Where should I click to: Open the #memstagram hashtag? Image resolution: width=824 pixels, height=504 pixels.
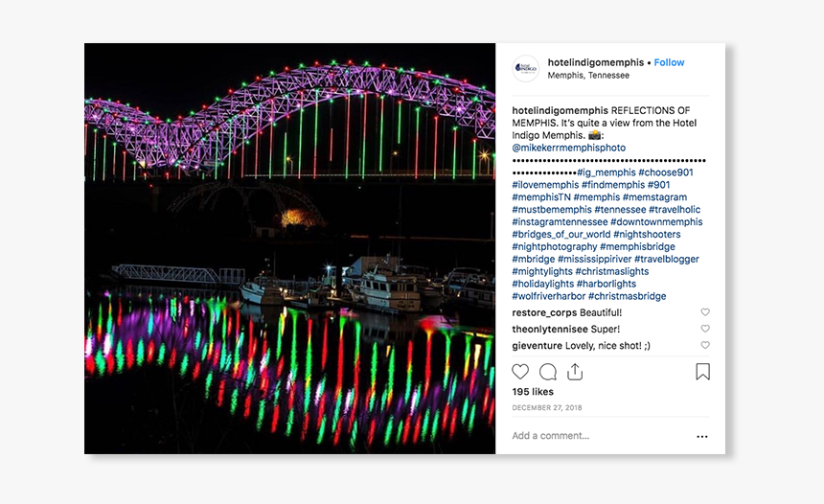point(654,197)
